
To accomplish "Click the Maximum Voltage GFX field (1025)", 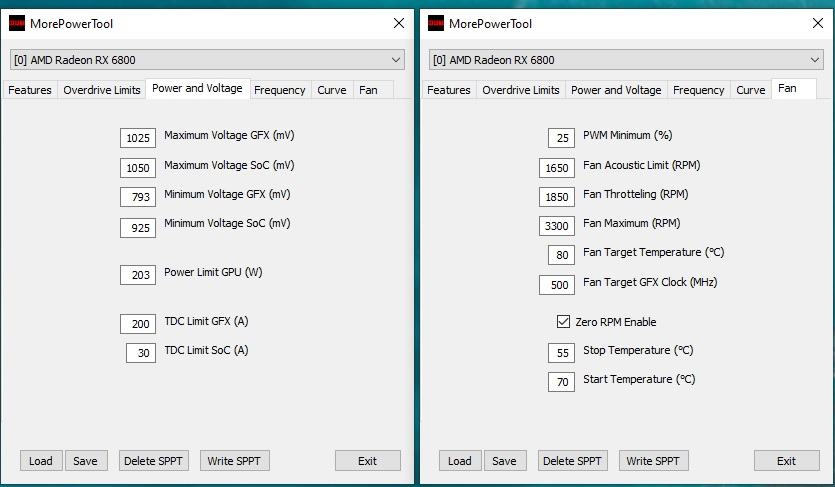I will tap(138, 138).
